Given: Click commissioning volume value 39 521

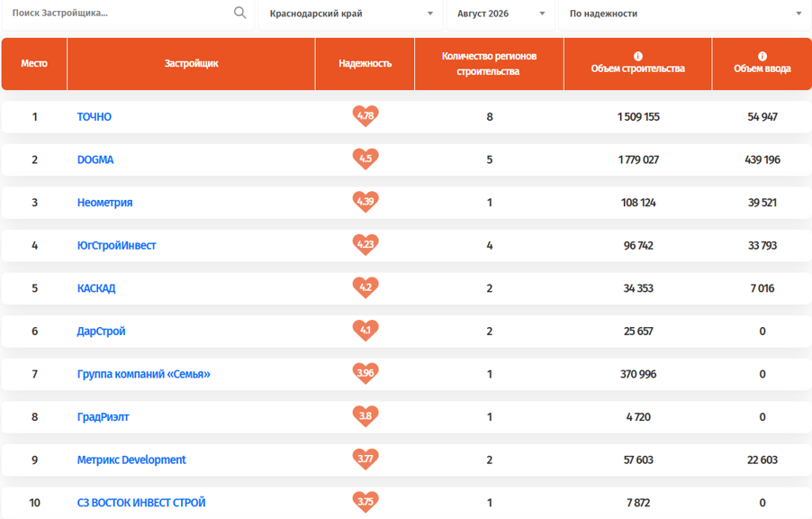Looking at the screenshot, I should (762, 203).
